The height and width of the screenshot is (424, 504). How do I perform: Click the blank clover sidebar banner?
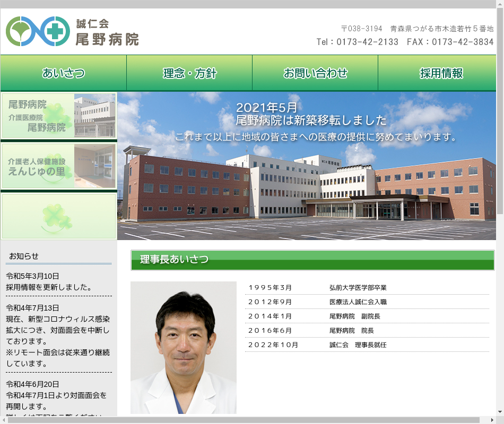pyautogui.click(x=58, y=216)
